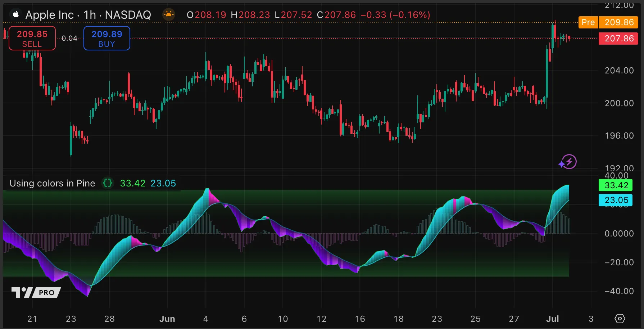The image size is (644, 329).
Task: Click the green 33.42 axis value label
Action: coord(616,185)
